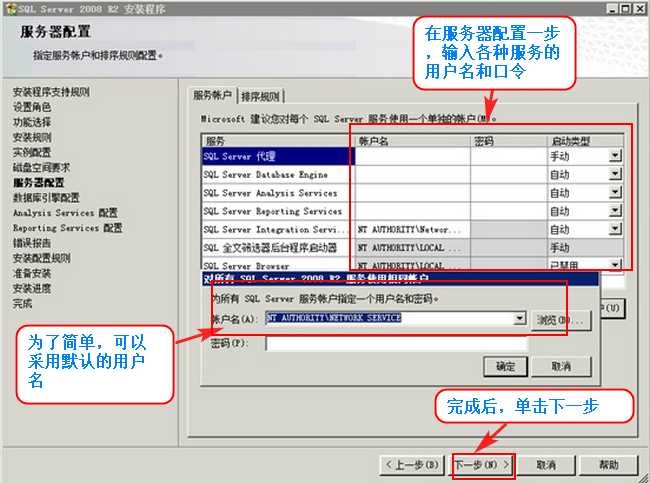Click the 帐户名 column header

pos(412,141)
